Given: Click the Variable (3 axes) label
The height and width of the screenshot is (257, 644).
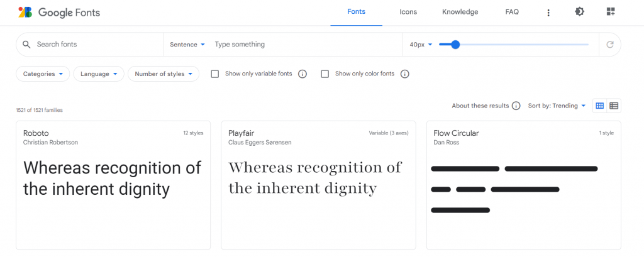Looking at the screenshot, I should 389,133.
